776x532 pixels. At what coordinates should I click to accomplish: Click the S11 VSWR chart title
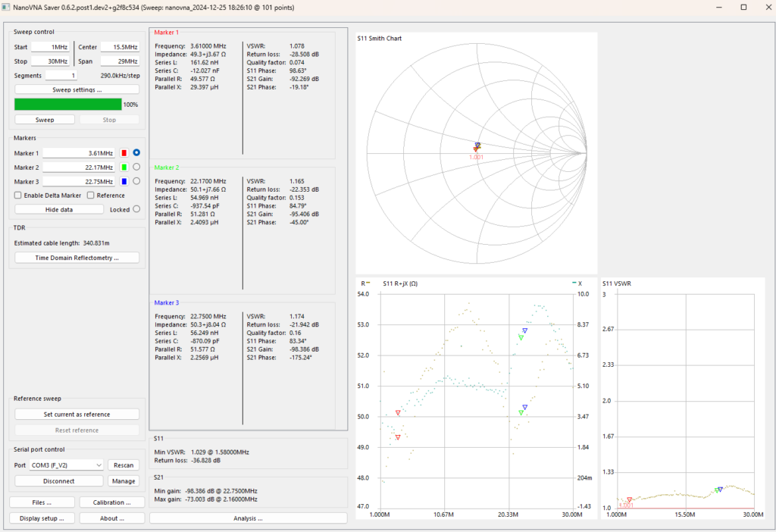pos(617,283)
